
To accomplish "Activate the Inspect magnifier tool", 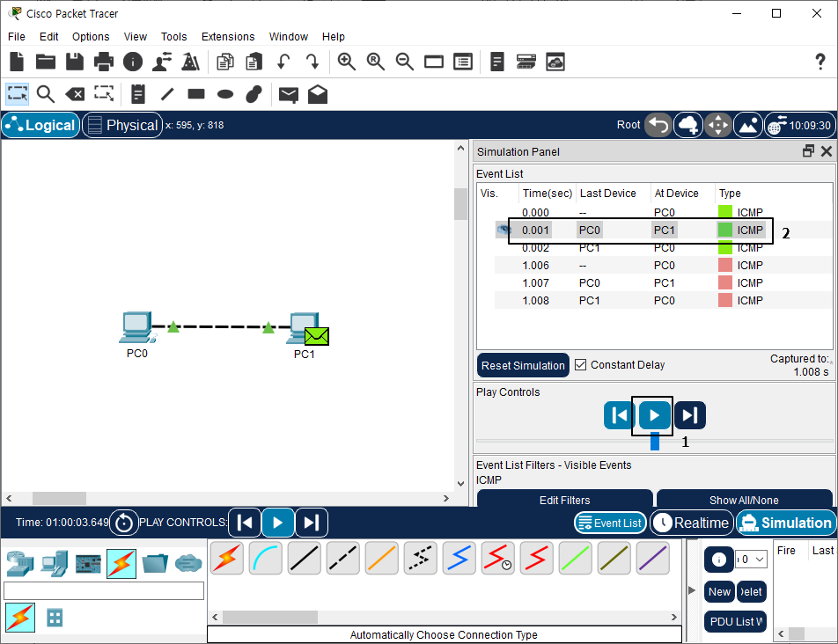I will [x=46, y=94].
